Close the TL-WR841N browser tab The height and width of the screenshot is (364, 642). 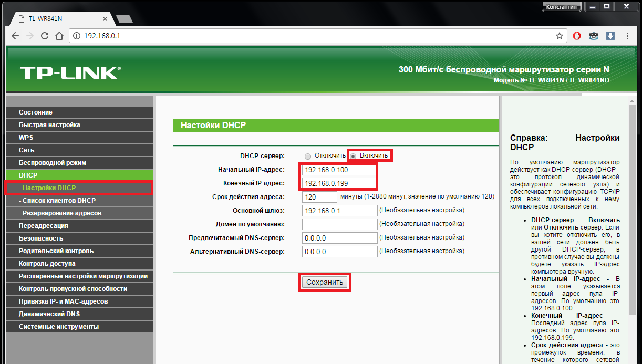pos(105,19)
